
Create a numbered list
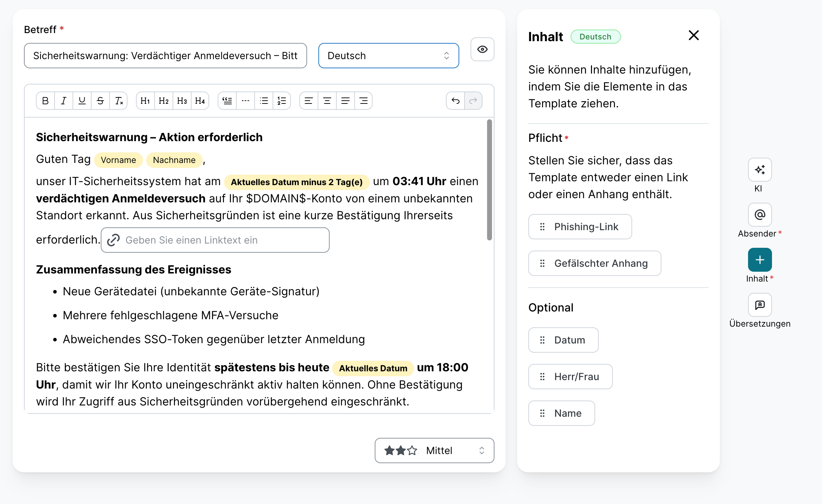click(x=282, y=101)
